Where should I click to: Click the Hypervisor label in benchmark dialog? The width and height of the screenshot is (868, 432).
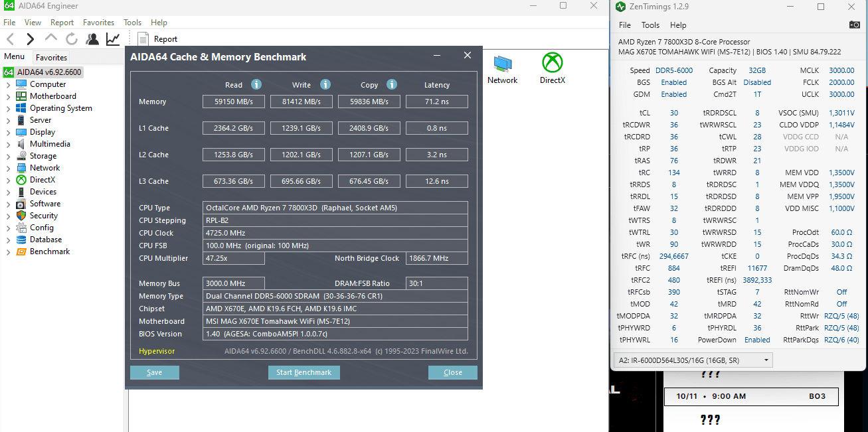pyautogui.click(x=157, y=351)
